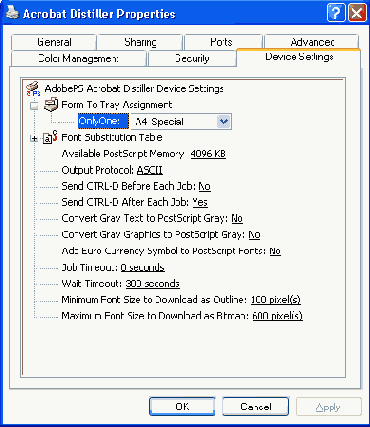Click the ASCII output protocol value
Screen dimensions: 370x427
click(x=150, y=170)
